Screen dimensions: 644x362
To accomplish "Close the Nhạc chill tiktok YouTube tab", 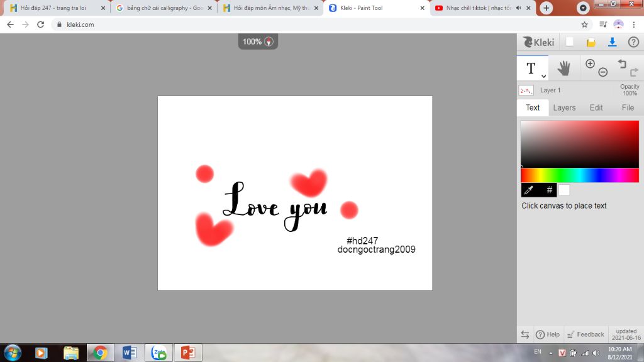I will (x=528, y=8).
